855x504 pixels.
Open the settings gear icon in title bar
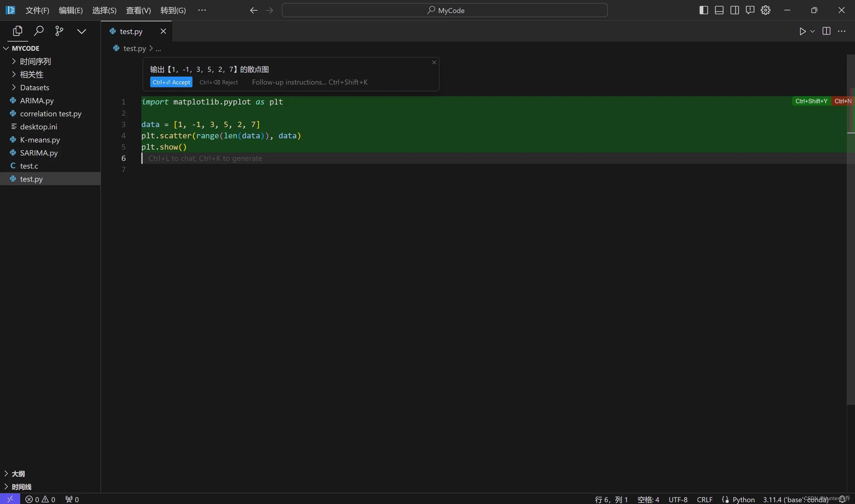[x=765, y=10]
